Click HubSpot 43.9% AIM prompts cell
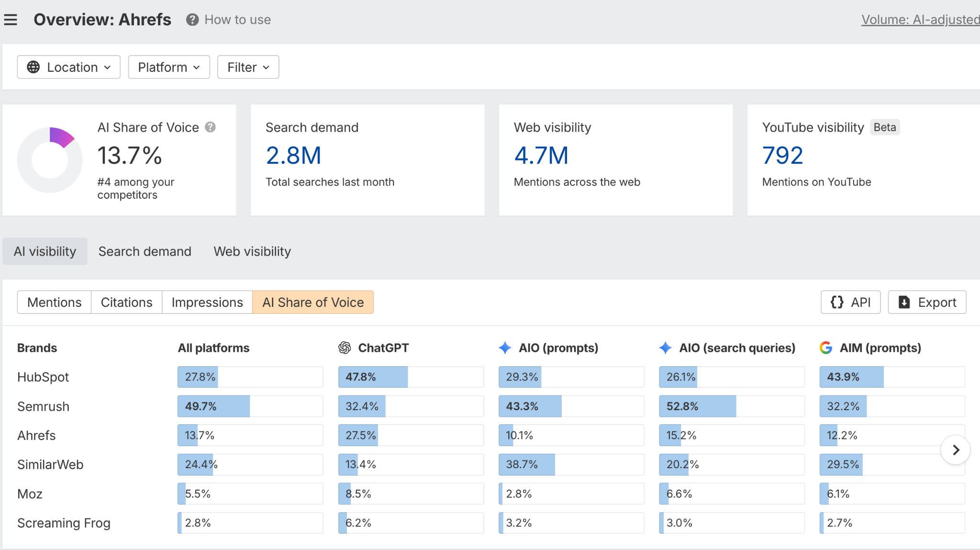Screen dimensions: 980x550 tap(892, 377)
